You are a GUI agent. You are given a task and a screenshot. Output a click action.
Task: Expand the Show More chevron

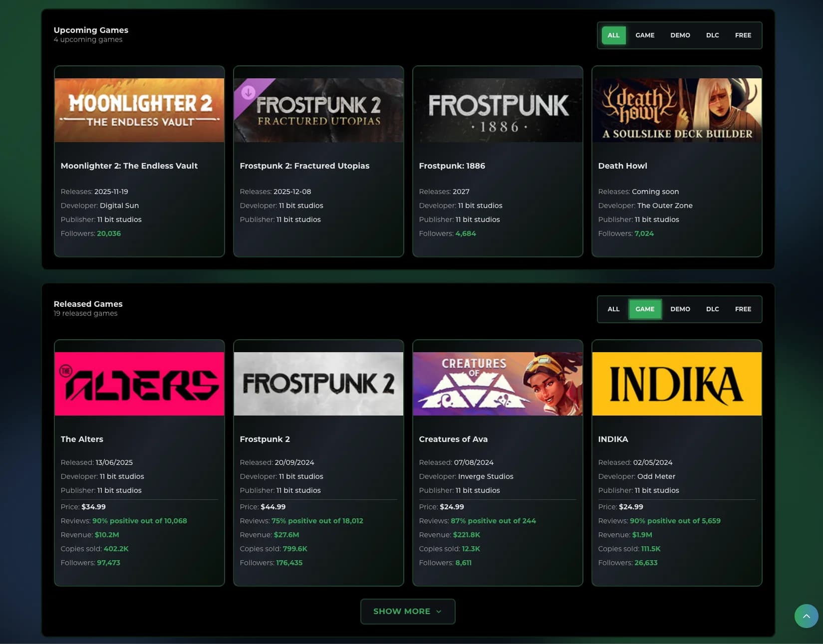(x=439, y=611)
